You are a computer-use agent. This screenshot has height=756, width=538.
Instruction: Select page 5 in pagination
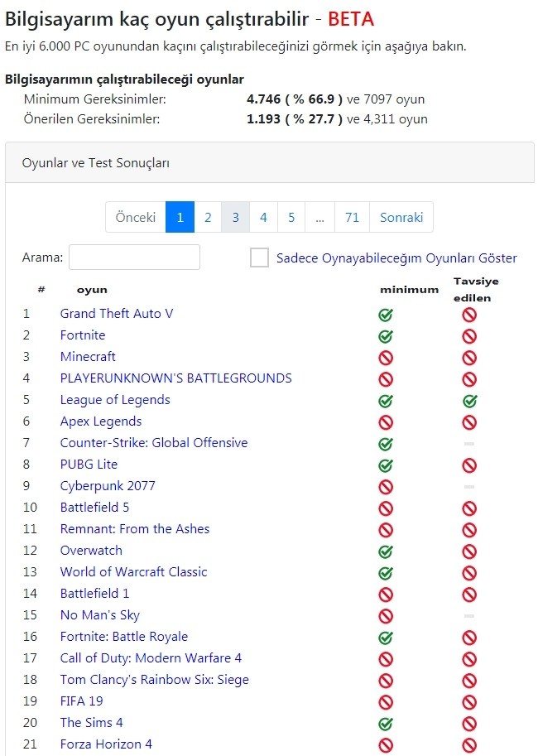click(x=291, y=217)
